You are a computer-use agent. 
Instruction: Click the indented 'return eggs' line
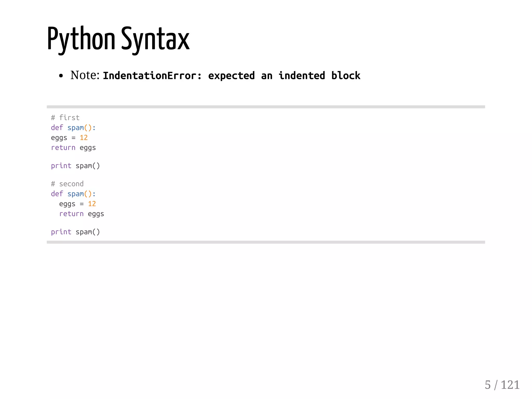click(82, 214)
